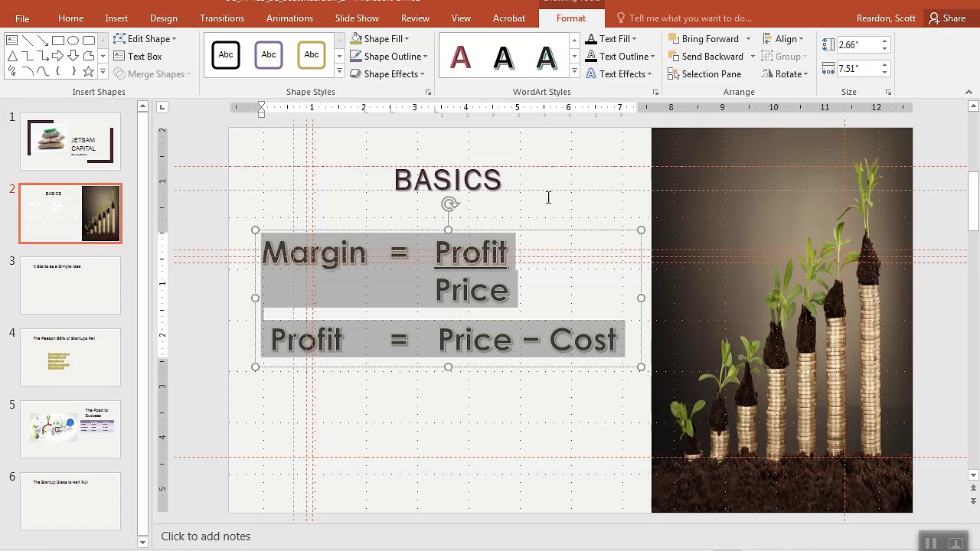Select the 5-point star shape
Screen dimensions: 980x551
[x=88, y=71]
